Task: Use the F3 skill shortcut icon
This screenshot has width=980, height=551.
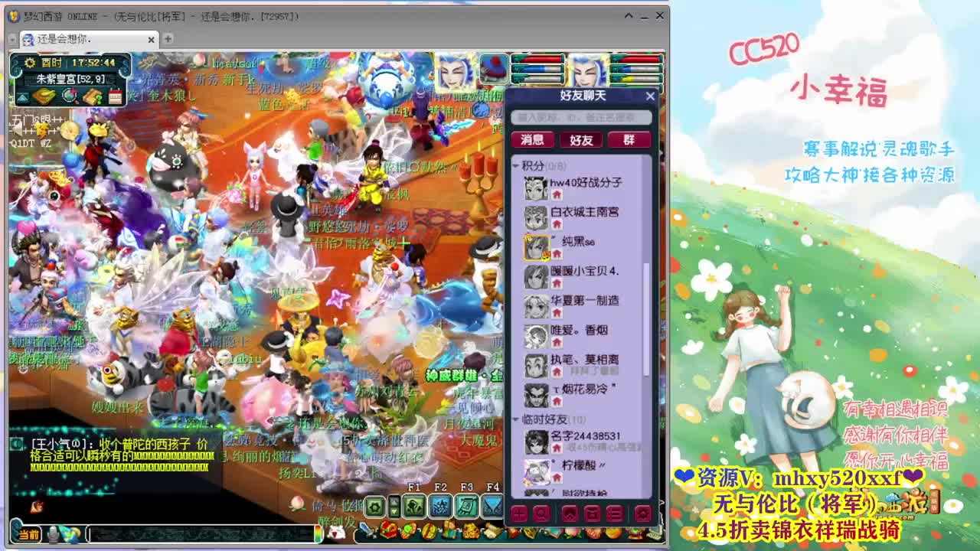Action: (466, 506)
